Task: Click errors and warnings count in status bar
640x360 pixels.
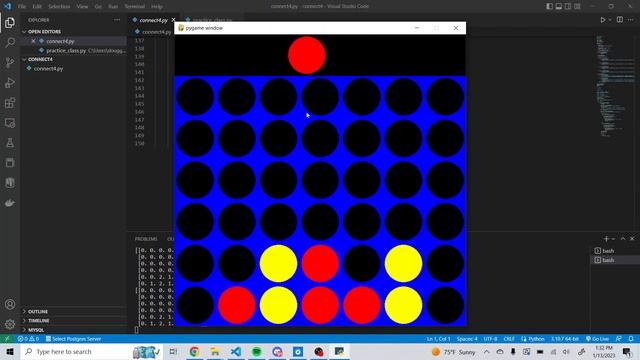Action: [28, 339]
